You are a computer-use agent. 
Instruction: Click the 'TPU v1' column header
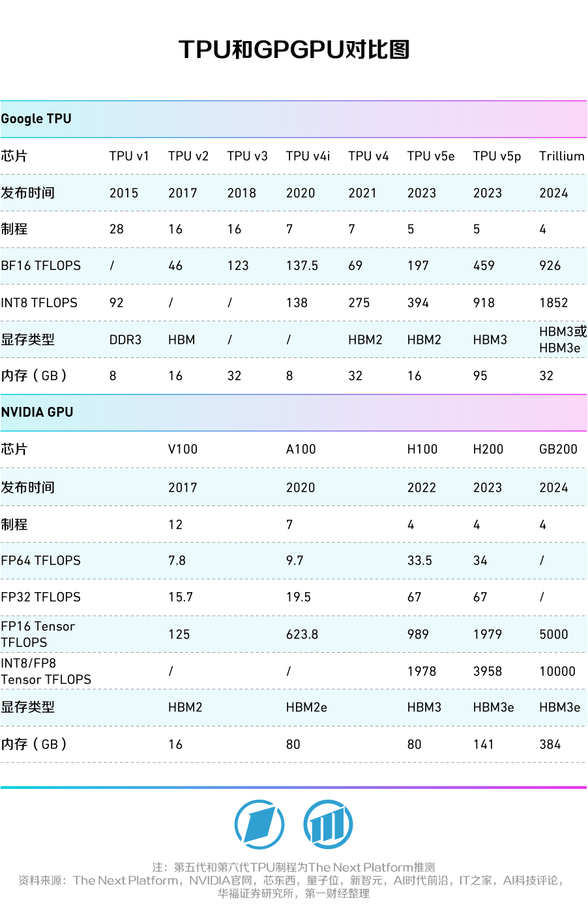click(129, 156)
